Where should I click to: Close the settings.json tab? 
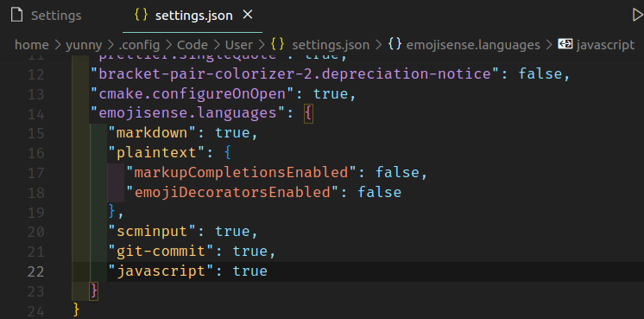(x=247, y=16)
